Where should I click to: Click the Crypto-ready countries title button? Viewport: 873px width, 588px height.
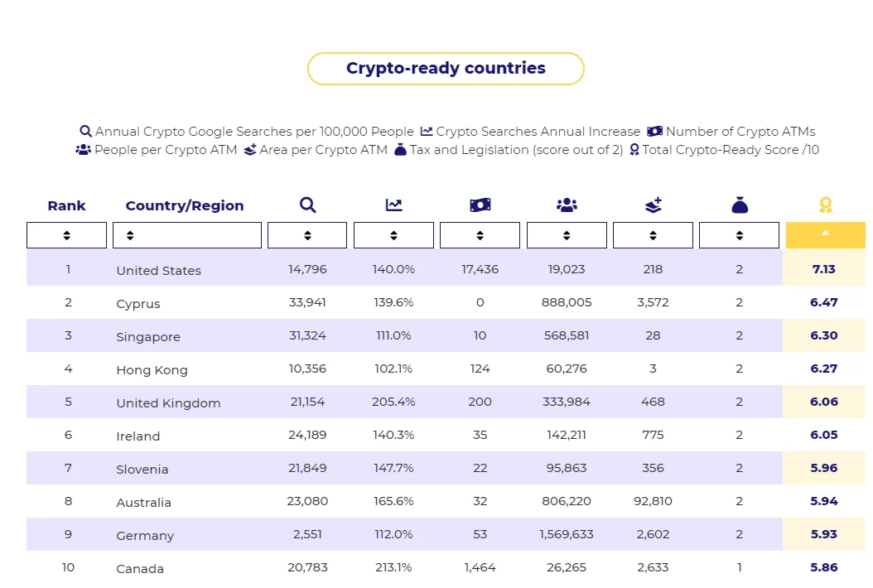(446, 69)
